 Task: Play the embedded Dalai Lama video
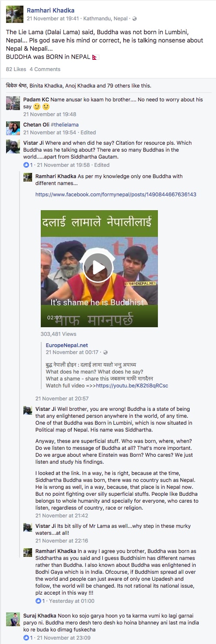tap(99, 268)
